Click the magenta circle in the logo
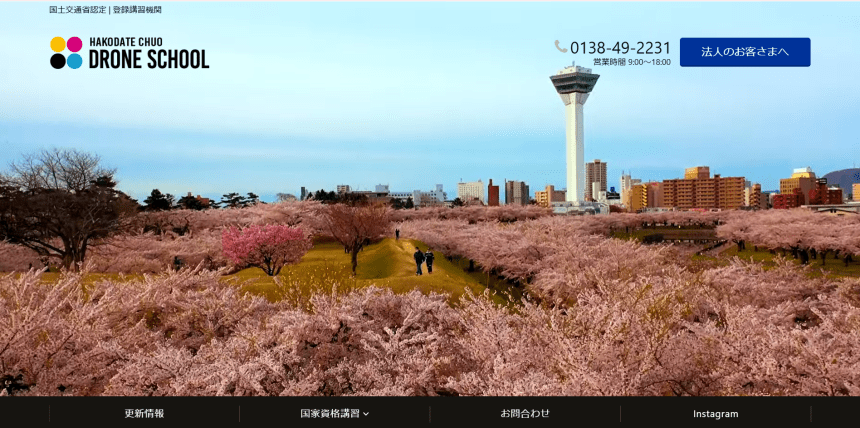This screenshot has height=428, width=860. (x=74, y=45)
